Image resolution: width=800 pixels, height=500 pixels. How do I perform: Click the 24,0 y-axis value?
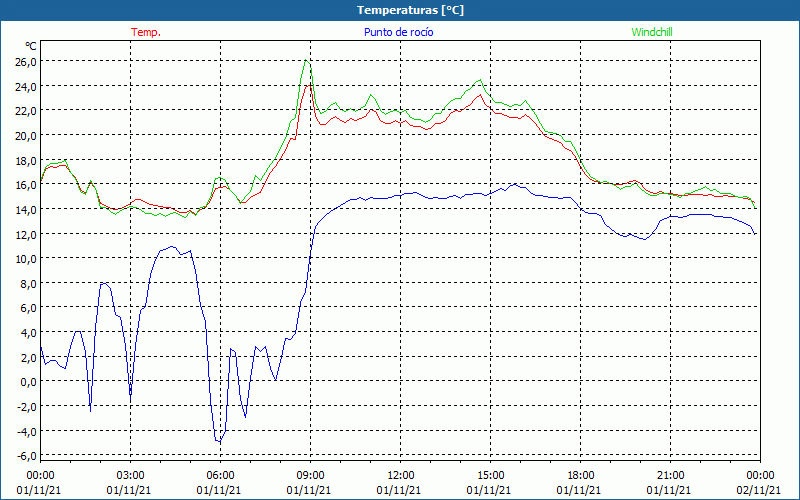[26, 87]
